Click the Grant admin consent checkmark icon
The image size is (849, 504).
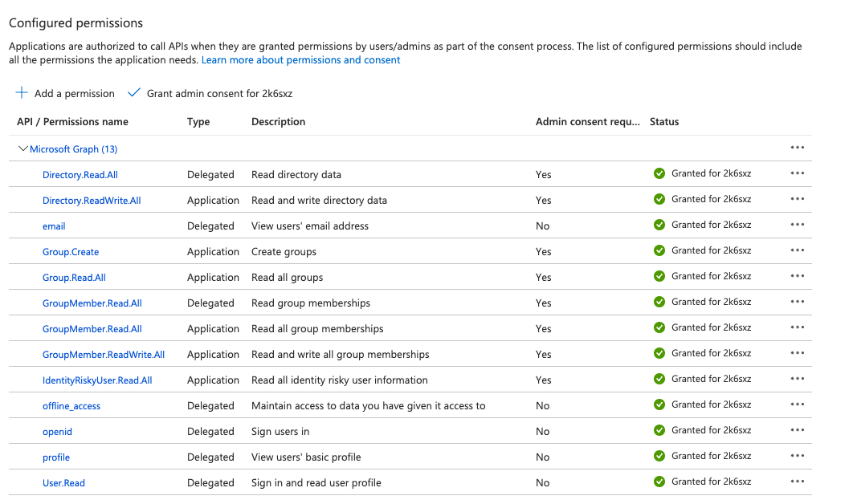(x=134, y=92)
